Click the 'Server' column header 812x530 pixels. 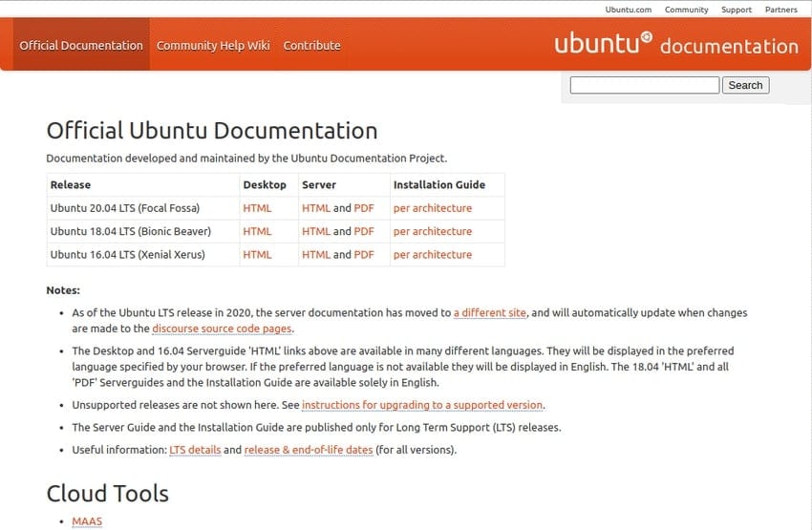point(319,184)
